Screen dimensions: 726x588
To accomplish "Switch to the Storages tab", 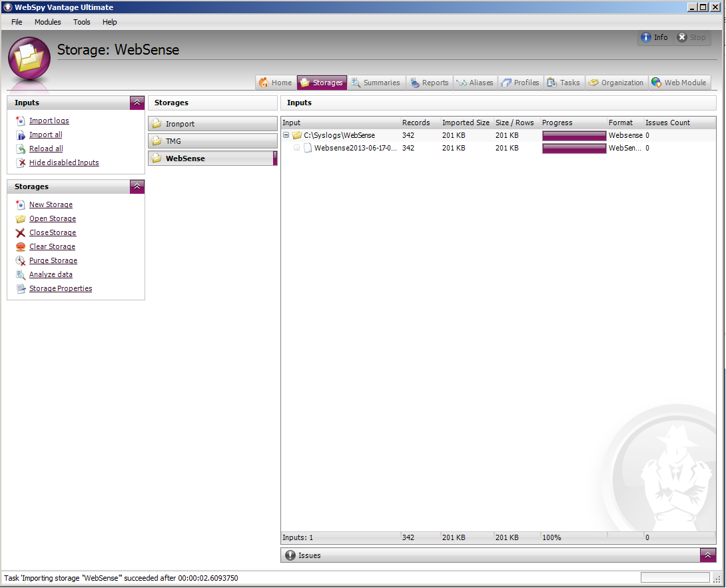I will [322, 83].
